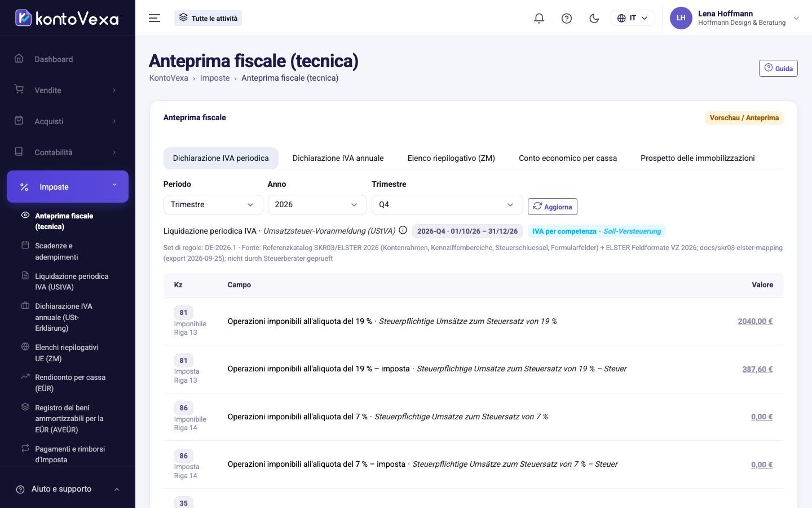Screen dimensions: 812x508
Task: Click the Vorschau / Anteprima badge
Action: pyautogui.click(x=744, y=118)
